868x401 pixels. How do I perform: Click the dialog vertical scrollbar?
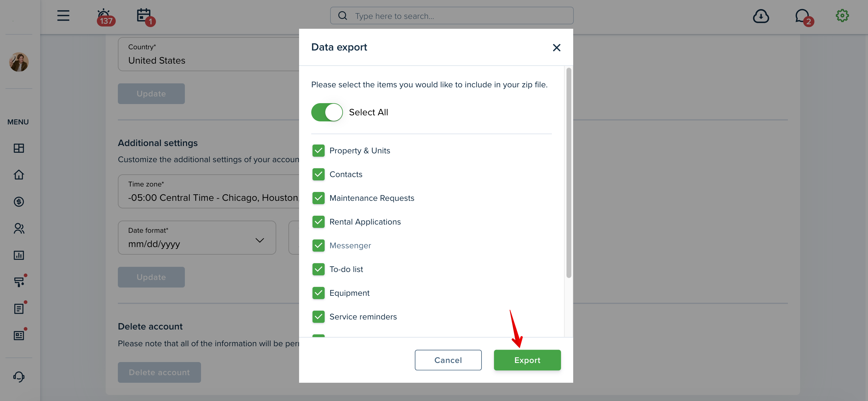point(568,173)
